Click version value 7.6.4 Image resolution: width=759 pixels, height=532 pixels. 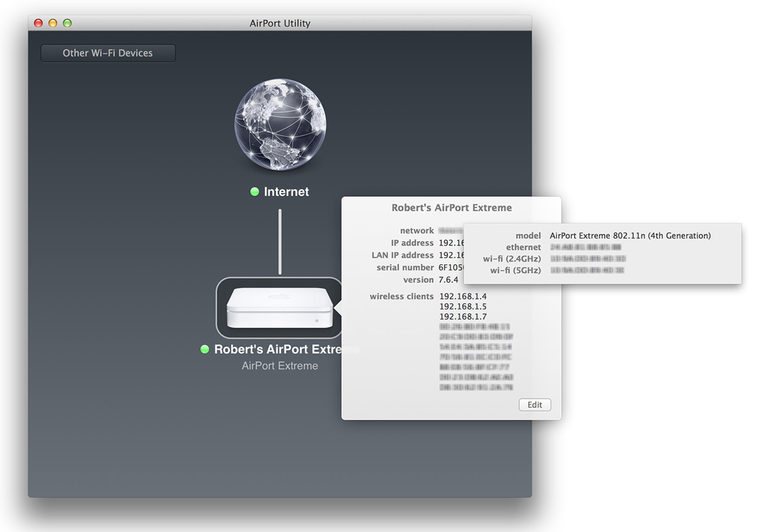(x=448, y=280)
